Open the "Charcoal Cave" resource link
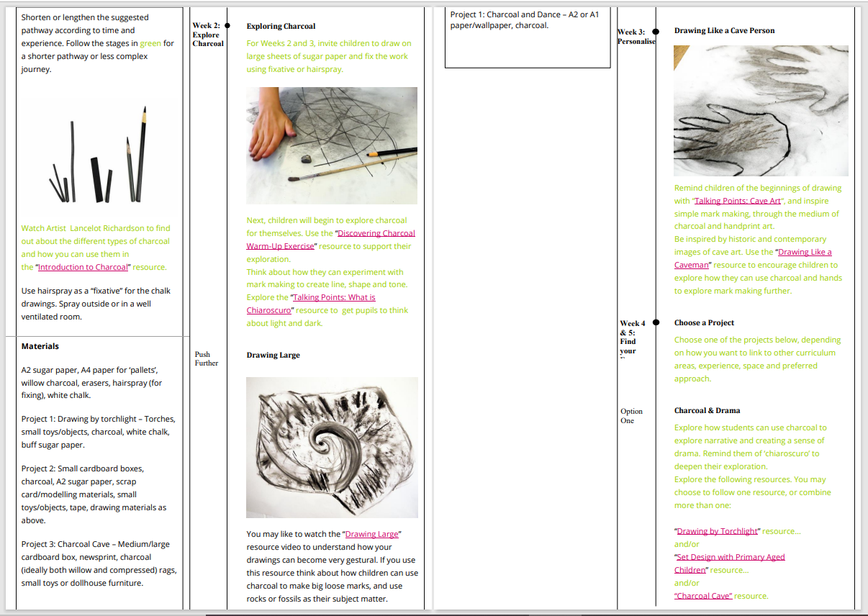Image resolution: width=868 pixels, height=616 pixels. 703,596
